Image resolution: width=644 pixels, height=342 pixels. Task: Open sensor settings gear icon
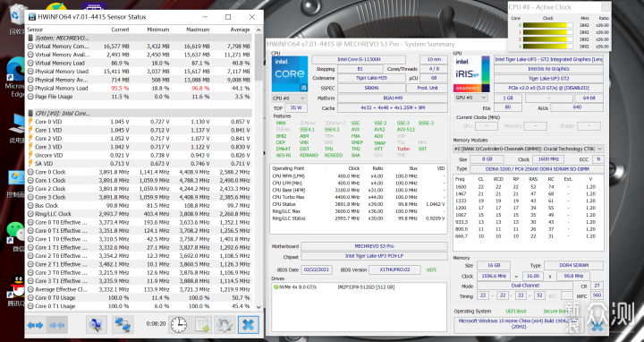225,325
